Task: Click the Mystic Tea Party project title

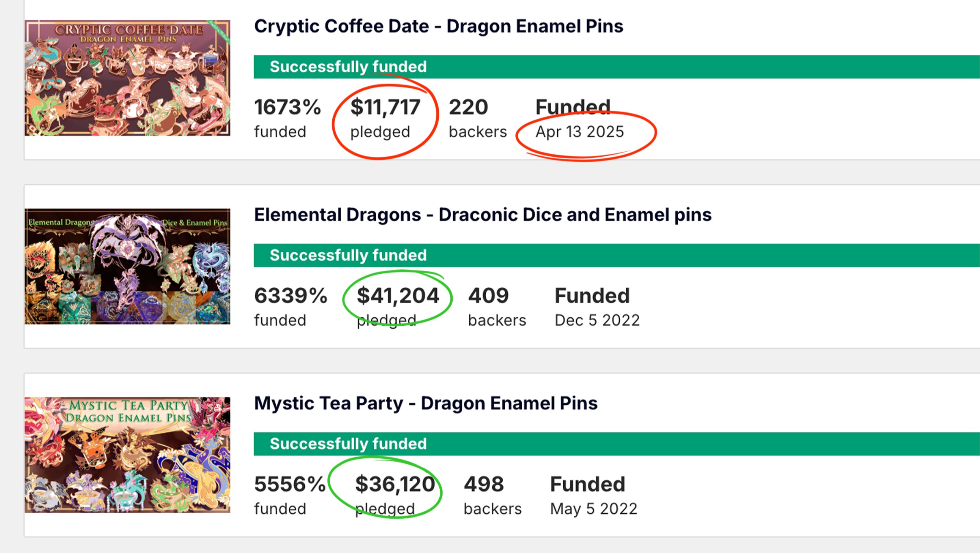Action: [425, 403]
